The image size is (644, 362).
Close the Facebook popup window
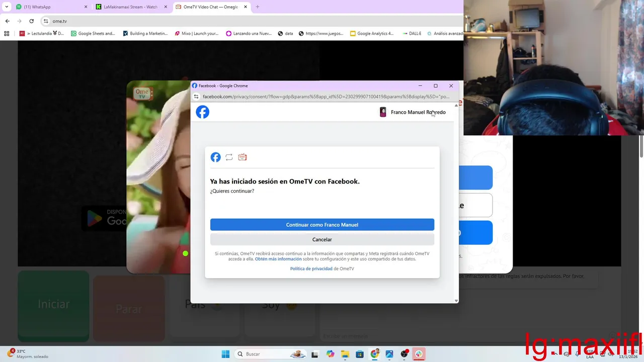[451, 86]
